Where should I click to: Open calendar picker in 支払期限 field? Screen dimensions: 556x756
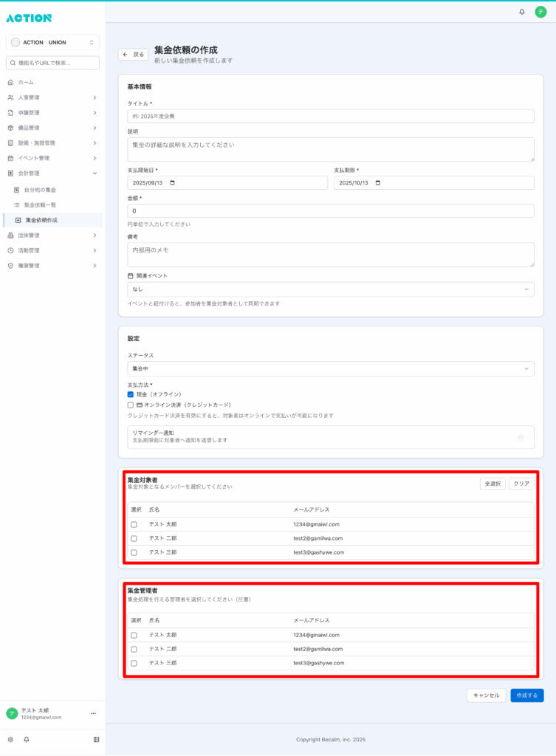(x=379, y=183)
